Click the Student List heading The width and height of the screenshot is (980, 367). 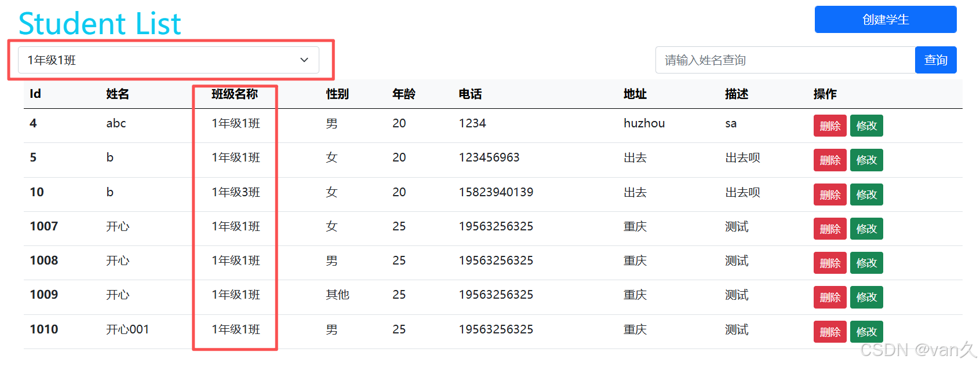click(100, 24)
